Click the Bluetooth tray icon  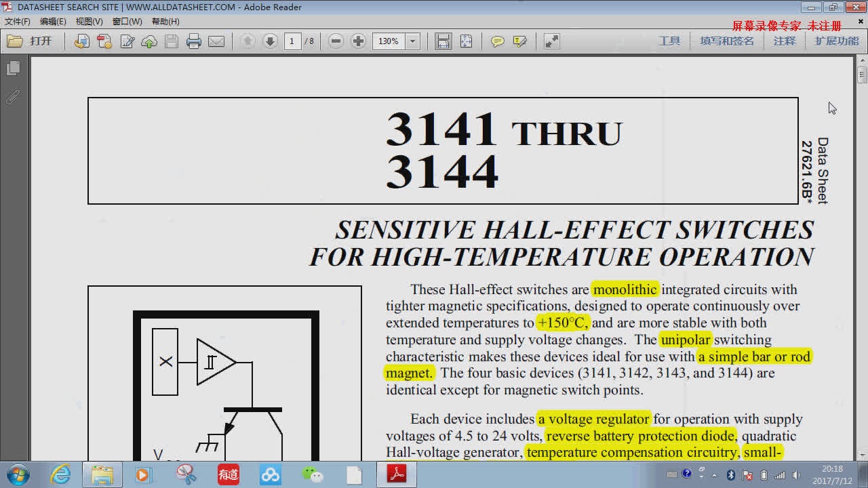click(731, 475)
